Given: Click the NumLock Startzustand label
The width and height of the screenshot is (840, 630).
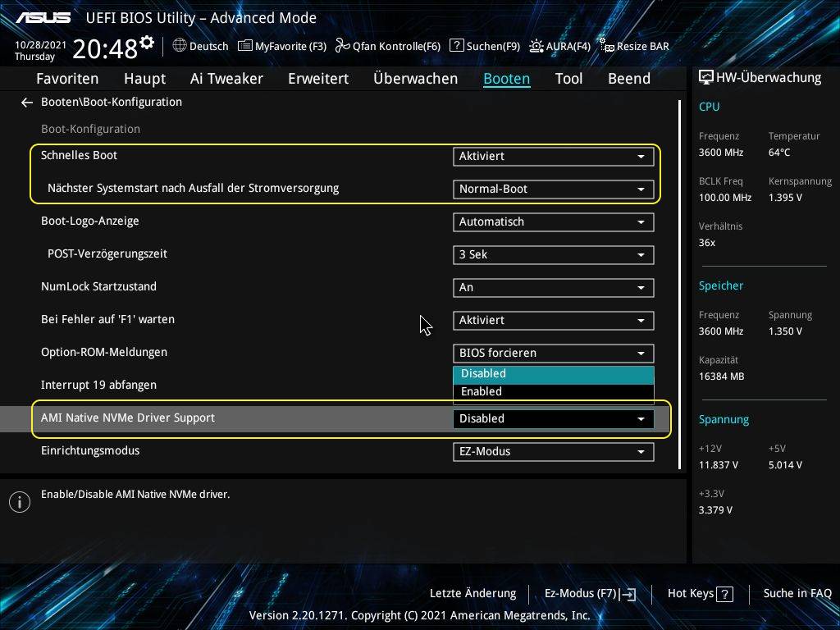Looking at the screenshot, I should (x=99, y=286).
